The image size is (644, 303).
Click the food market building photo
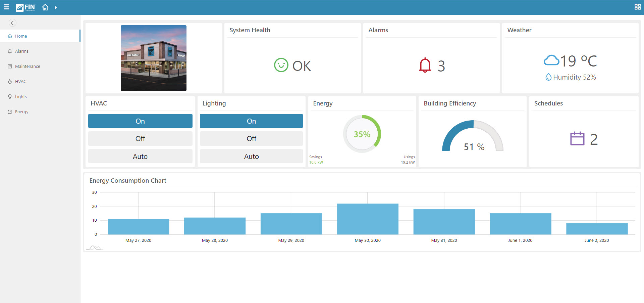tap(154, 58)
